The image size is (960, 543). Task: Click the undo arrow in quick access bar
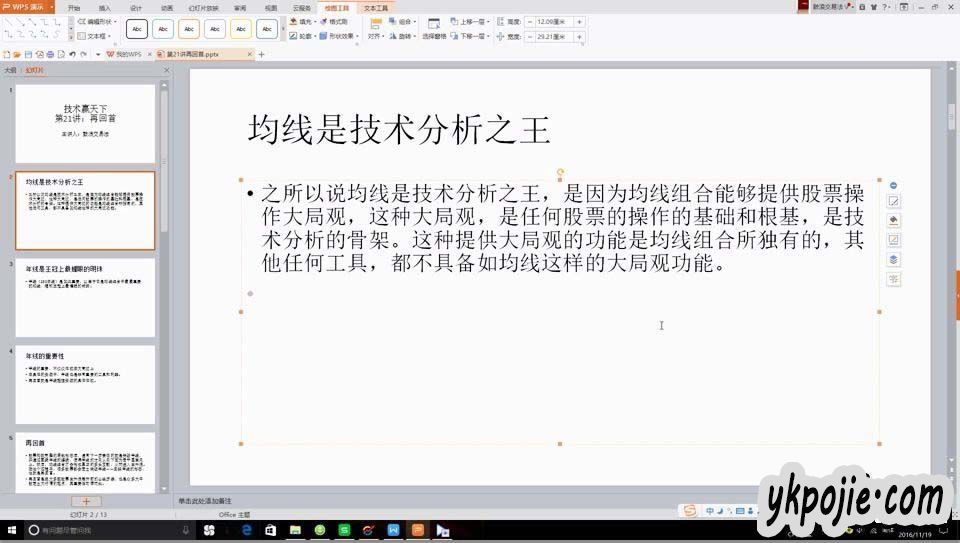[x=70, y=54]
